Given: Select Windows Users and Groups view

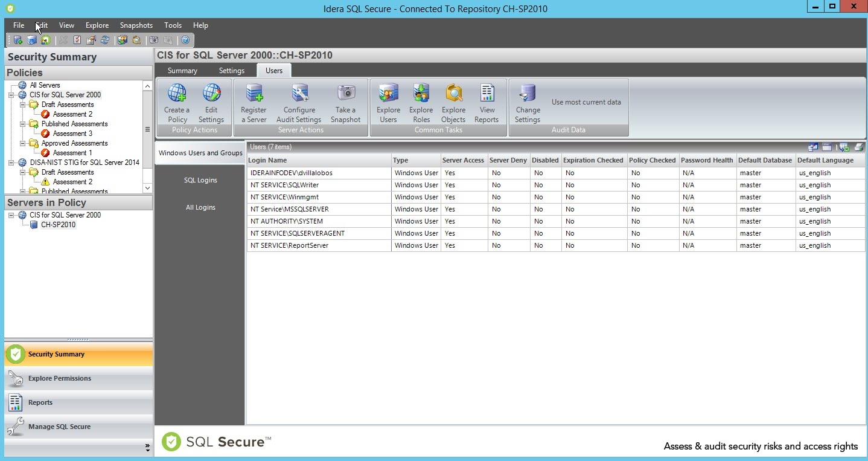Looking at the screenshot, I should pos(200,153).
